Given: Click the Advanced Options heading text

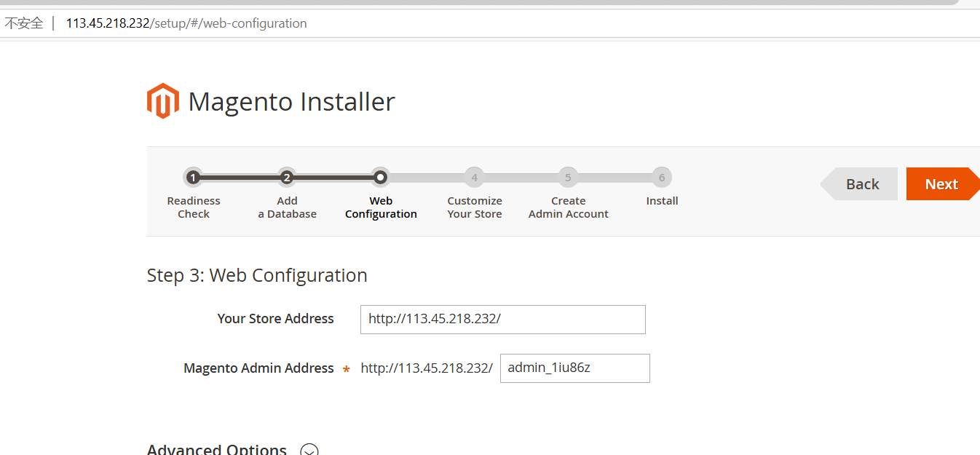Looking at the screenshot, I should point(217,449).
